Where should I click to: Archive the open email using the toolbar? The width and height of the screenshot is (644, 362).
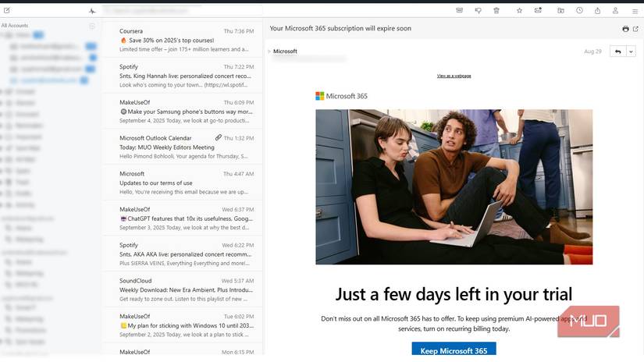pos(459,11)
